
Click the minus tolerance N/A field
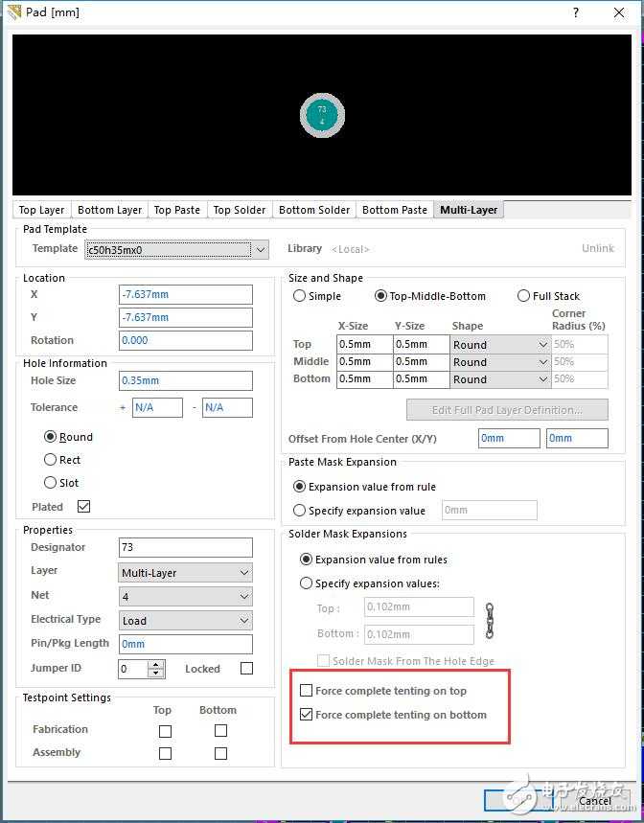(227, 407)
